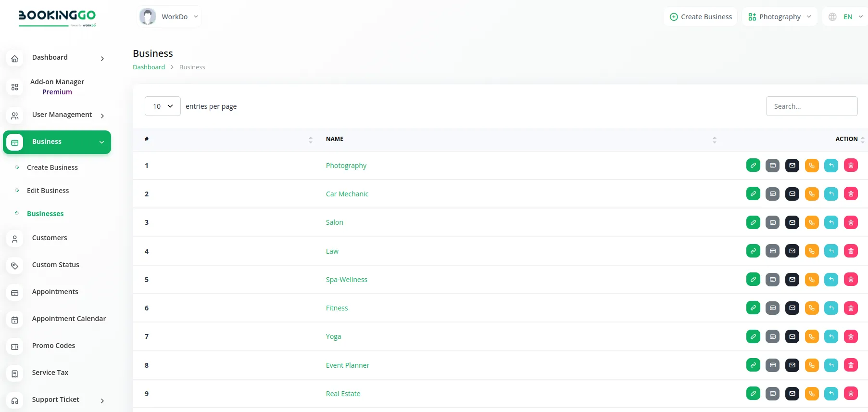Click the black mail icon for Photography

(792, 166)
